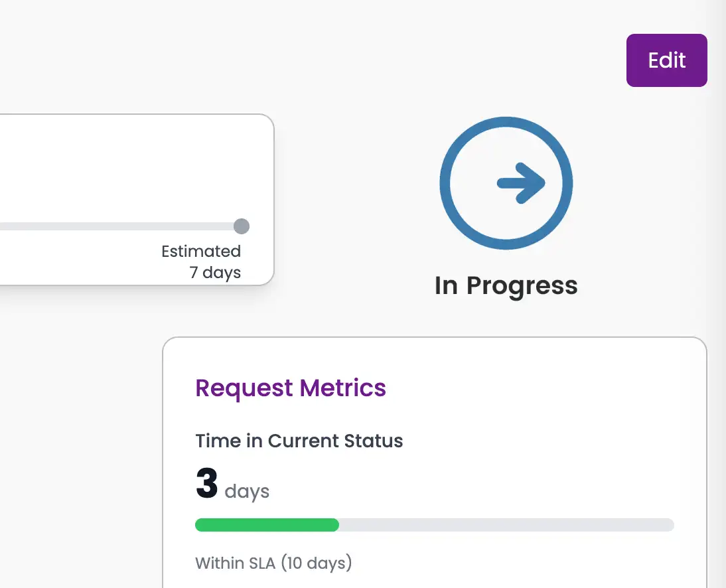726x588 pixels.
Task: Click the blue arrow In Progress icon
Action: click(521, 183)
